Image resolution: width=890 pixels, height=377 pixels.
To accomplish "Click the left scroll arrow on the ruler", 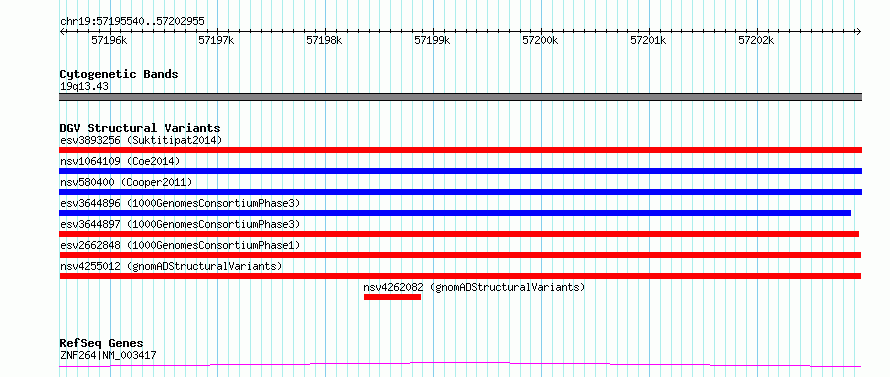I will click(x=62, y=32).
